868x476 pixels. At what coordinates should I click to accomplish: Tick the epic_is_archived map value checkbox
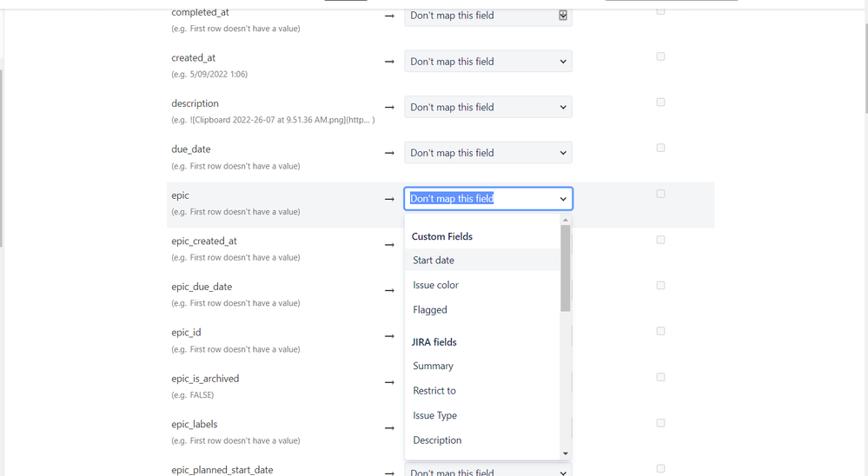pyautogui.click(x=660, y=377)
